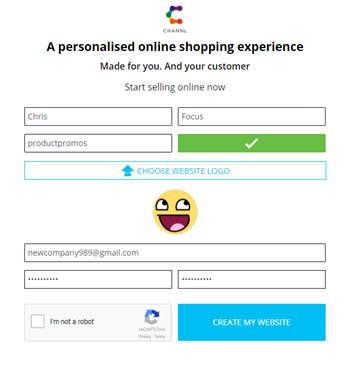The width and height of the screenshot is (361, 371).
Task: Click the reCAPTCHA logo icon
Action: point(152,317)
